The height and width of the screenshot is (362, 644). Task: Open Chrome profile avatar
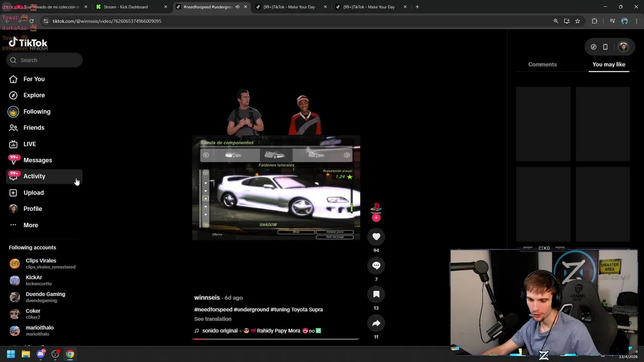(x=624, y=21)
